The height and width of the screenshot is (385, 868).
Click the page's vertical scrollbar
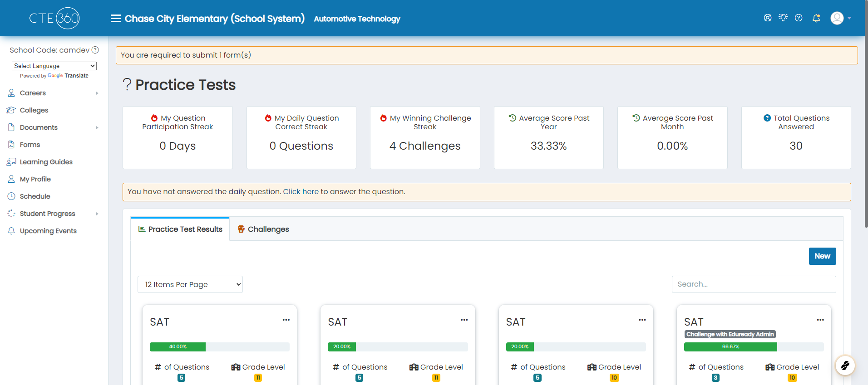866,113
